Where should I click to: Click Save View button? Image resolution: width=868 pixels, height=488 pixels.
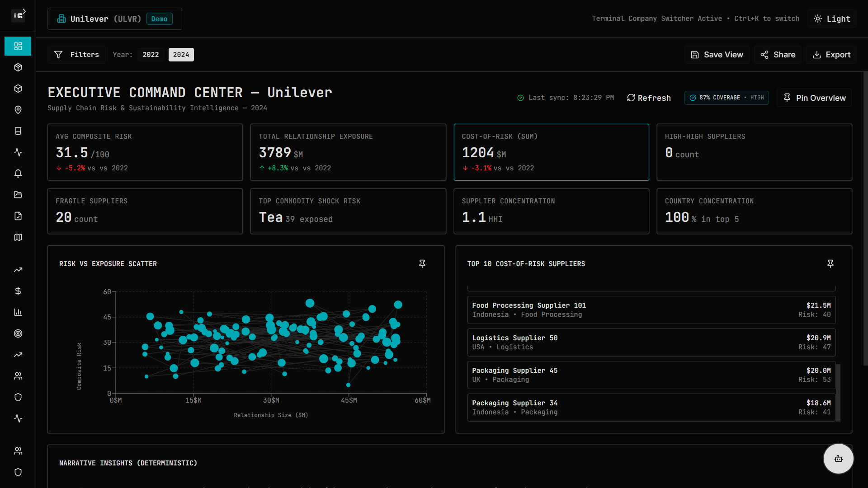point(717,55)
